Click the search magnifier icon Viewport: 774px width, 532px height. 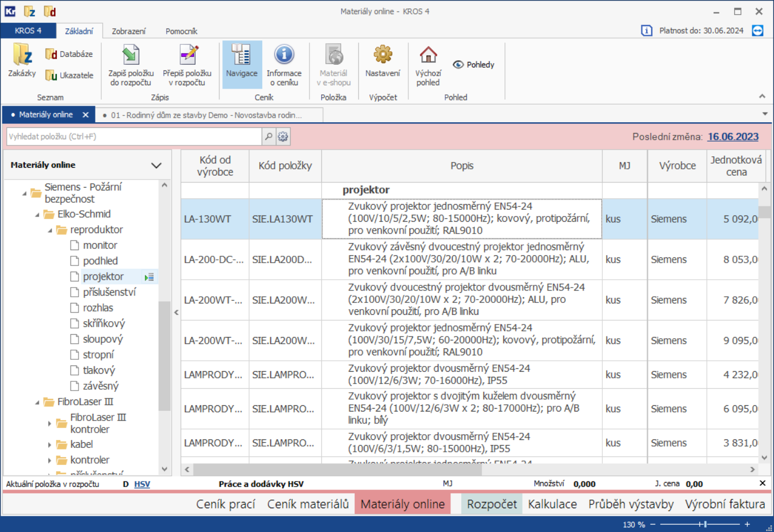click(x=268, y=136)
